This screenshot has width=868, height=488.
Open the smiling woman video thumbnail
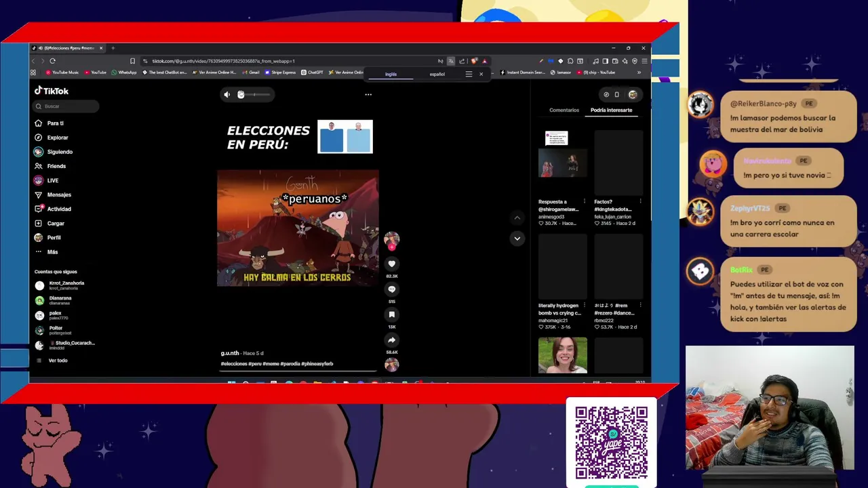pos(563,355)
